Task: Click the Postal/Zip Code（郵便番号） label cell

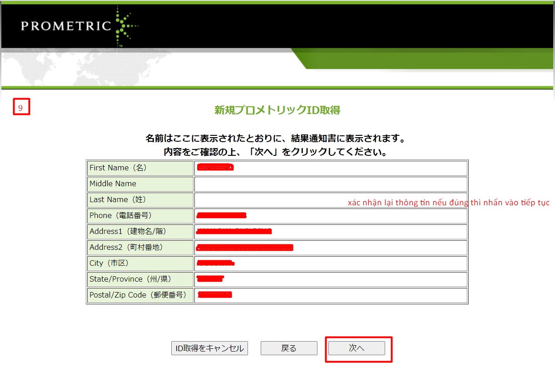Action: pos(140,295)
